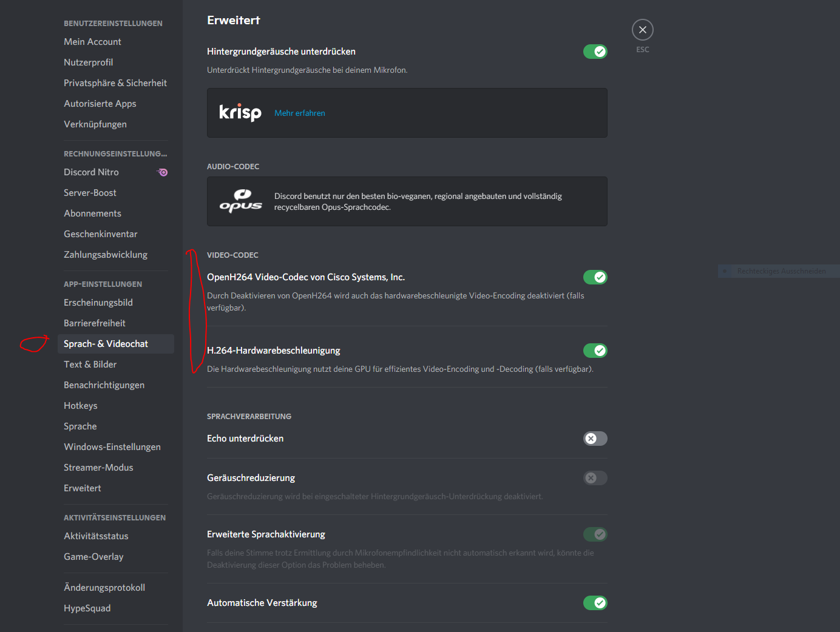Go to Privatsphäre & Sicherheit

(115, 83)
